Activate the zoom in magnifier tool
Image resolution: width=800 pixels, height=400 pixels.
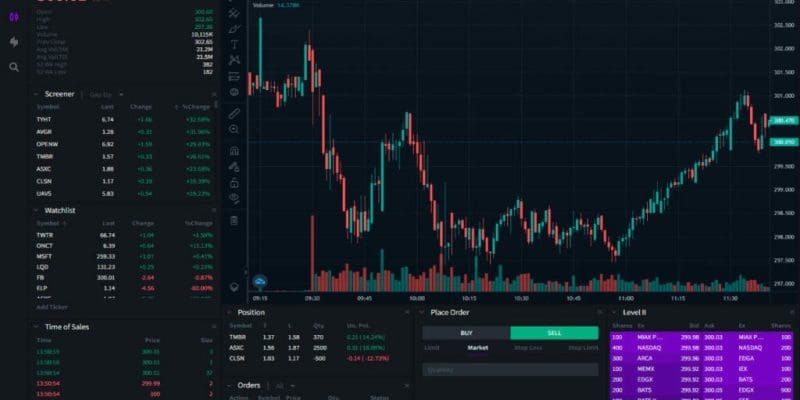click(x=234, y=129)
